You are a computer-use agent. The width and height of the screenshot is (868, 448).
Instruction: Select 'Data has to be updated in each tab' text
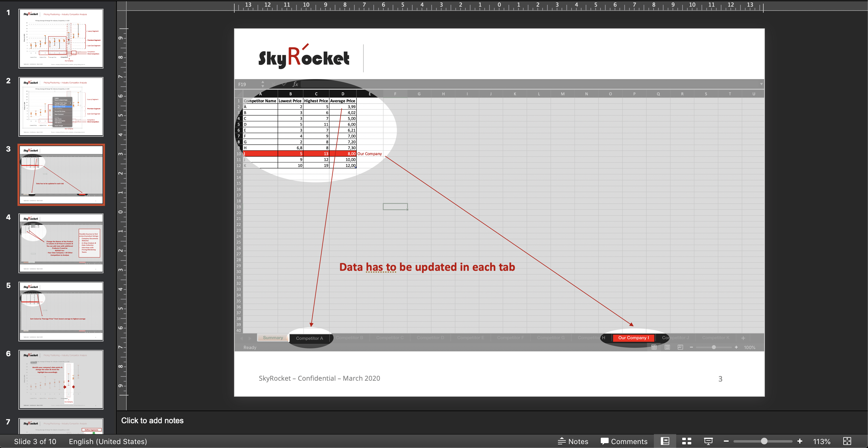tap(427, 267)
